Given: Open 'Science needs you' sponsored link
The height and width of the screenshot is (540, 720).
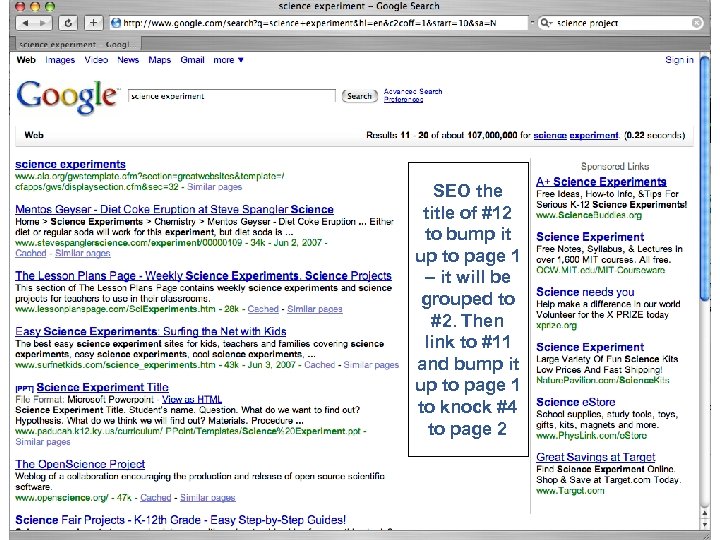Looking at the screenshot, I should (585, 292).
